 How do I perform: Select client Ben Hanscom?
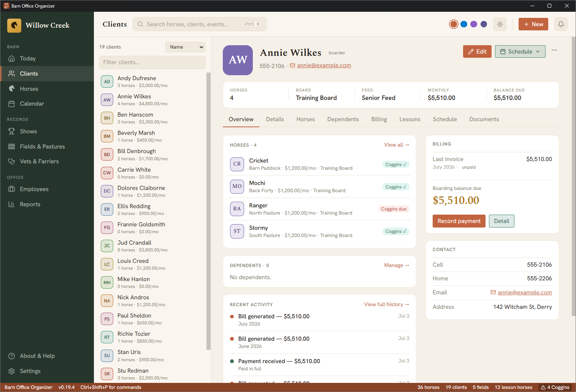pyautogui.click(x=152, y=118)
